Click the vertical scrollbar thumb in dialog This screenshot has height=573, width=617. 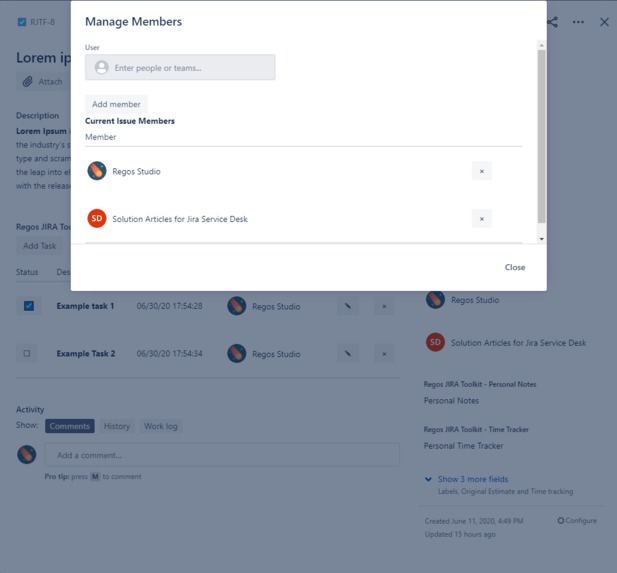tap(541, 136)
